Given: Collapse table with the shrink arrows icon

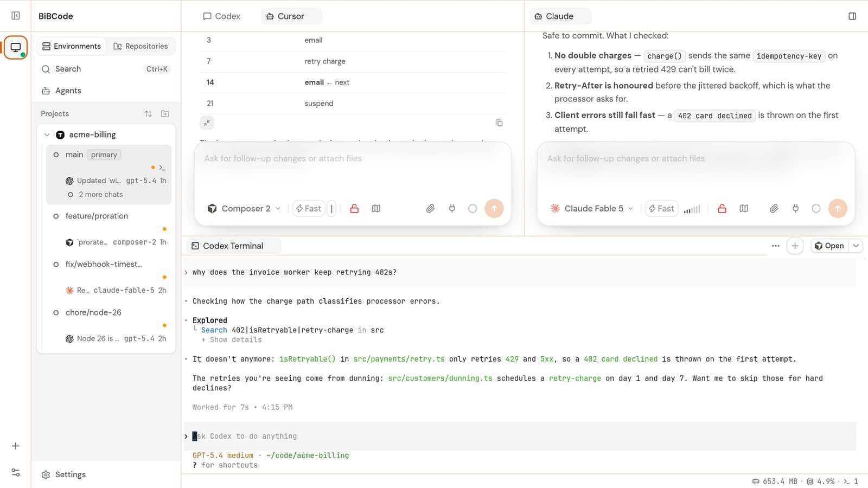Looking at the screenshot, I should (207, 123).
